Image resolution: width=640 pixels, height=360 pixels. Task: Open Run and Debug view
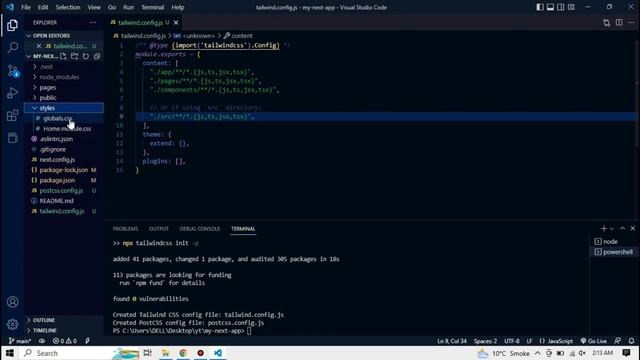tap(13, 93)
